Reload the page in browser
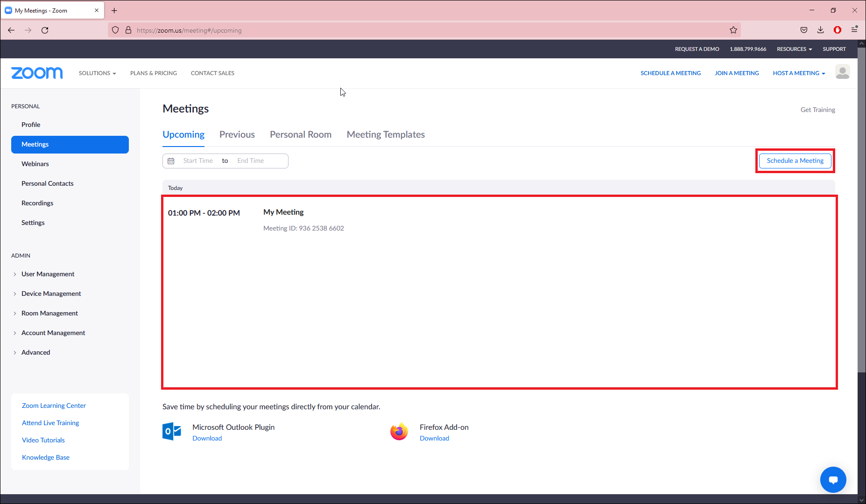The image size is (866, 504). 45,30
